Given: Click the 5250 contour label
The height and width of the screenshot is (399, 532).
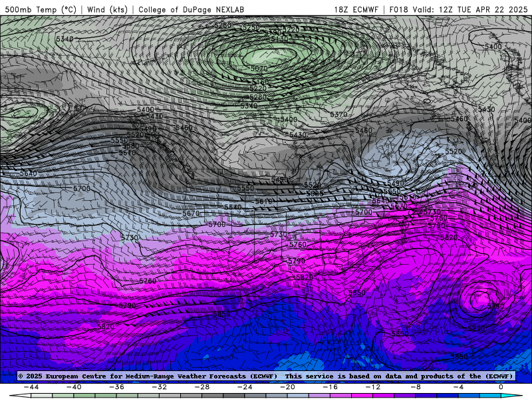Looking at the screenshot, I should [251, 27].
